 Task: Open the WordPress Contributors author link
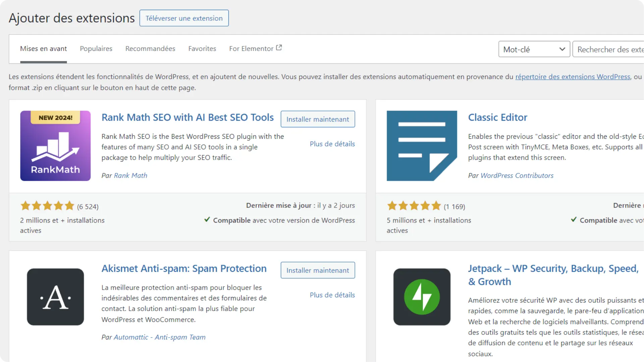click(517, 175)
